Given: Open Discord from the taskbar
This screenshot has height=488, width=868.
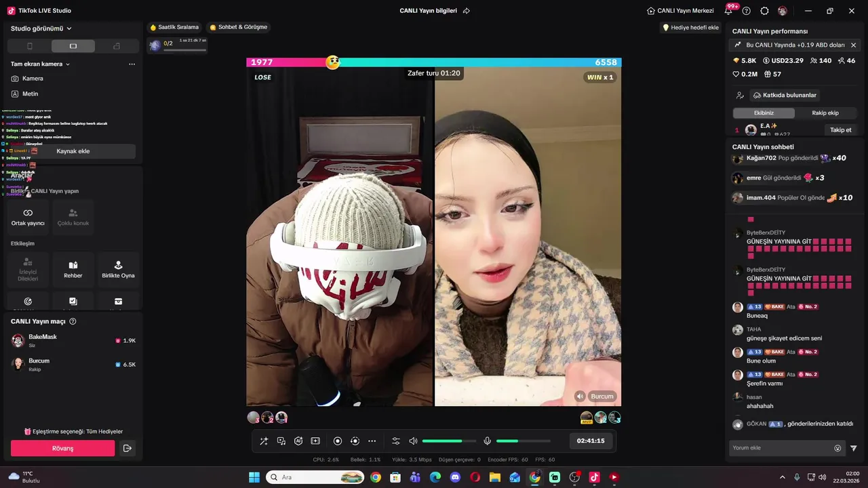Looking at the screenshot, I should [x=455, y=477].
